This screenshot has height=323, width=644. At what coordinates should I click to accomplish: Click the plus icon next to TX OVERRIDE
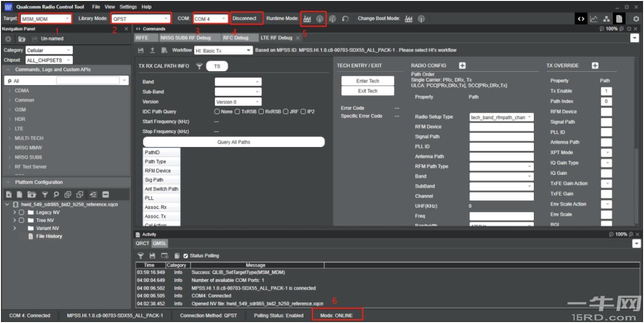pyautogui.click(x=595, y=66)
